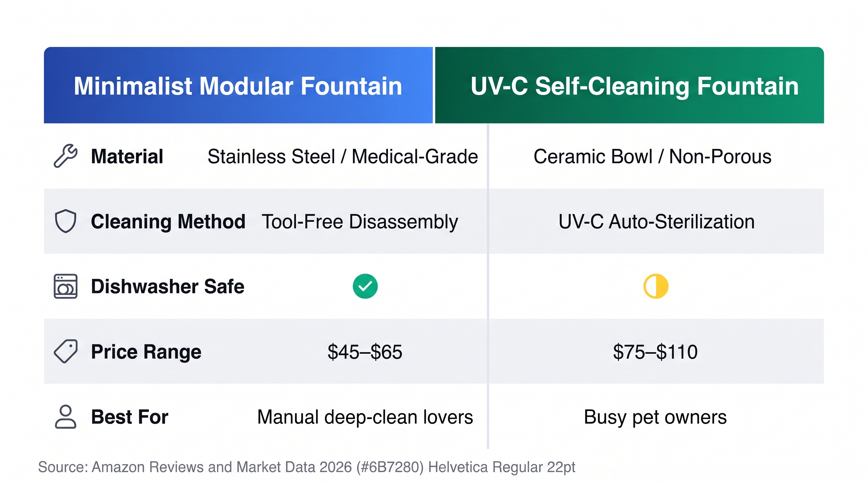Click the yellow half-filled circle
The height and width of the screenshot is (485, 868).
[656, 286]
